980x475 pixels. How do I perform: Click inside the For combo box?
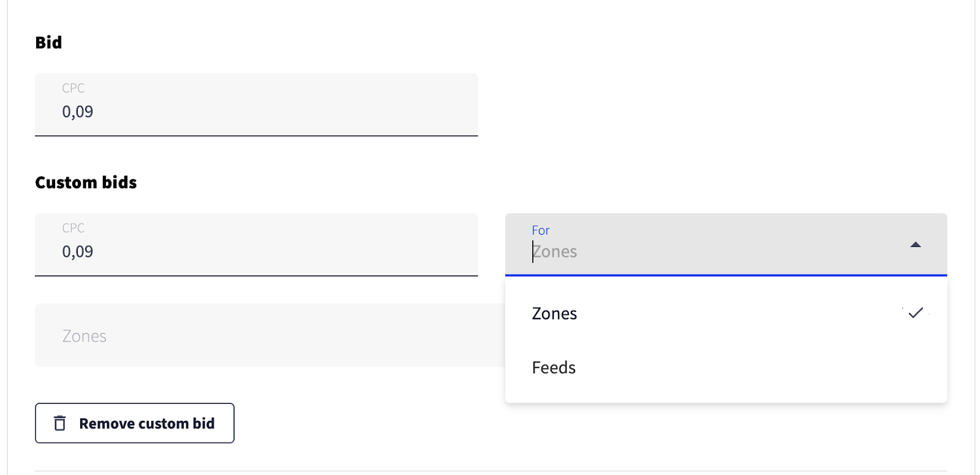coord(704,245)
